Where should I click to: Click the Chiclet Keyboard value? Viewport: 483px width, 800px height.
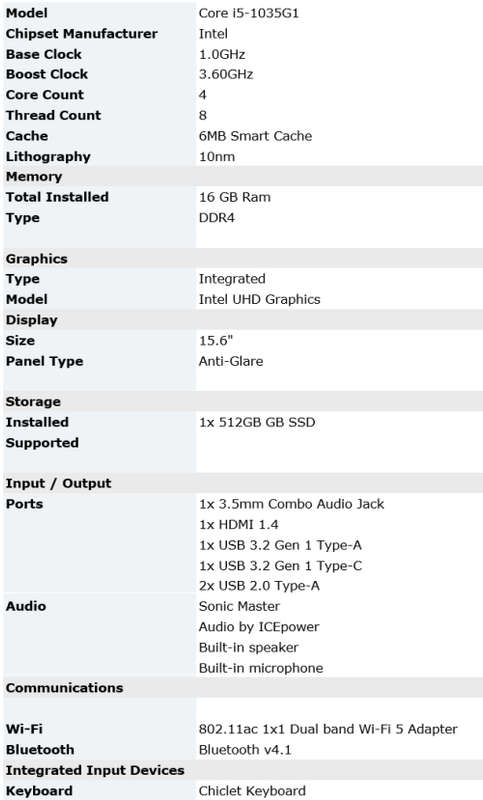tap(252, 791)
